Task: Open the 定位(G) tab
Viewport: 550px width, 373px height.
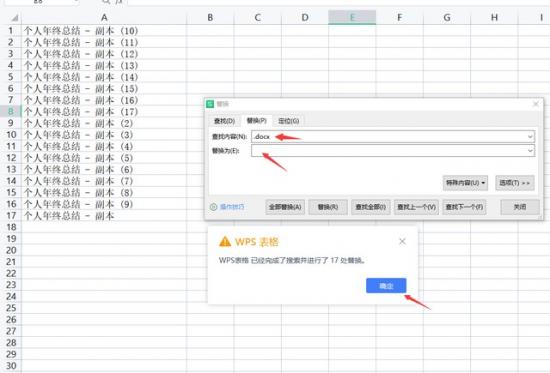Action: (288, 121)
